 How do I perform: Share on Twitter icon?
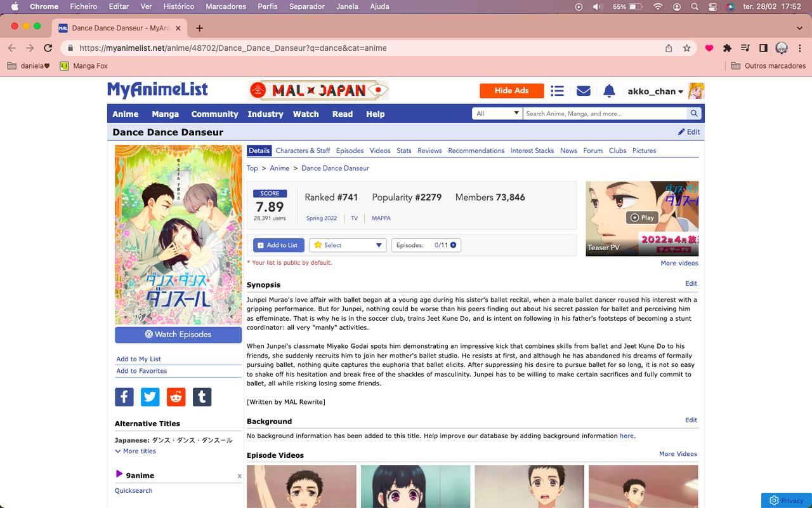(150, 397)
